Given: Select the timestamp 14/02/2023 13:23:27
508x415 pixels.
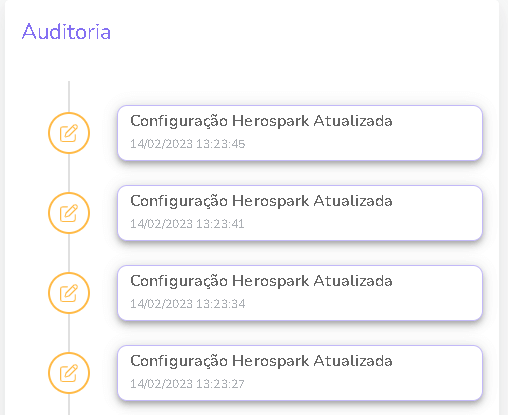Looking at the screenshot, I should coord(187,384).
